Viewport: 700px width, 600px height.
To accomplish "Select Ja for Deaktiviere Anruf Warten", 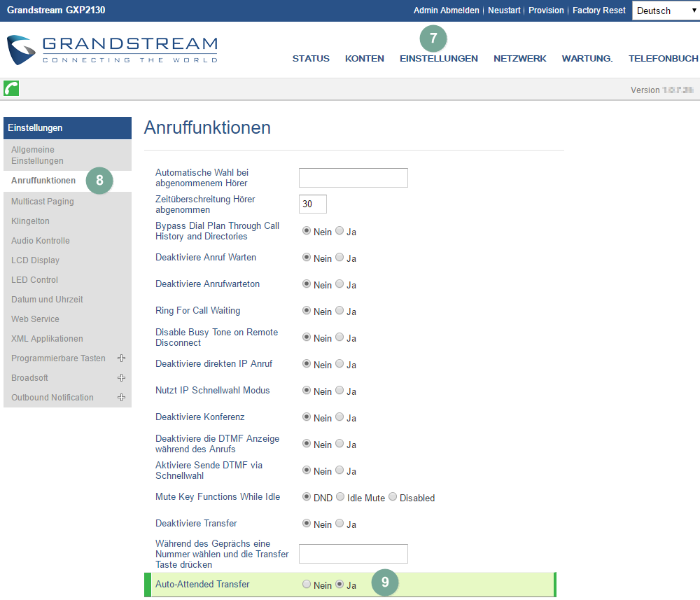I will (339, 258).
